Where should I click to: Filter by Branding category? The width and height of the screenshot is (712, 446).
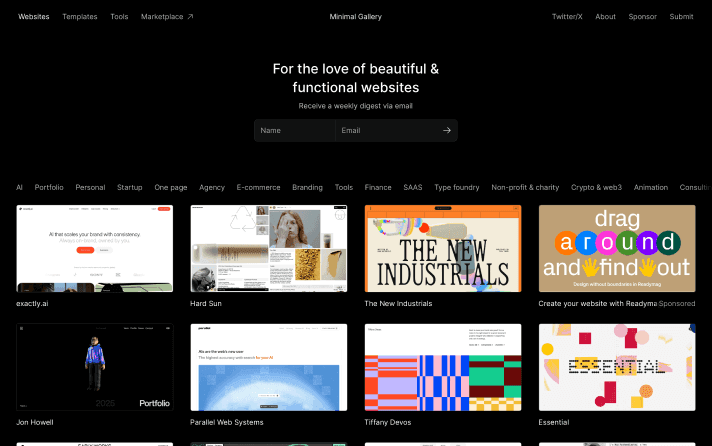coord(307,188)
